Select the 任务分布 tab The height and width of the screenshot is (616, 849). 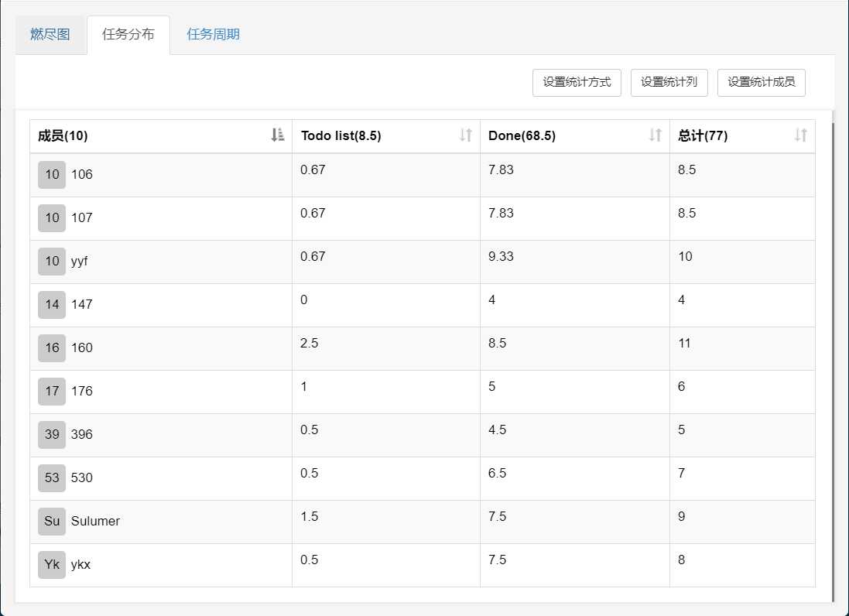pos(128,35)
